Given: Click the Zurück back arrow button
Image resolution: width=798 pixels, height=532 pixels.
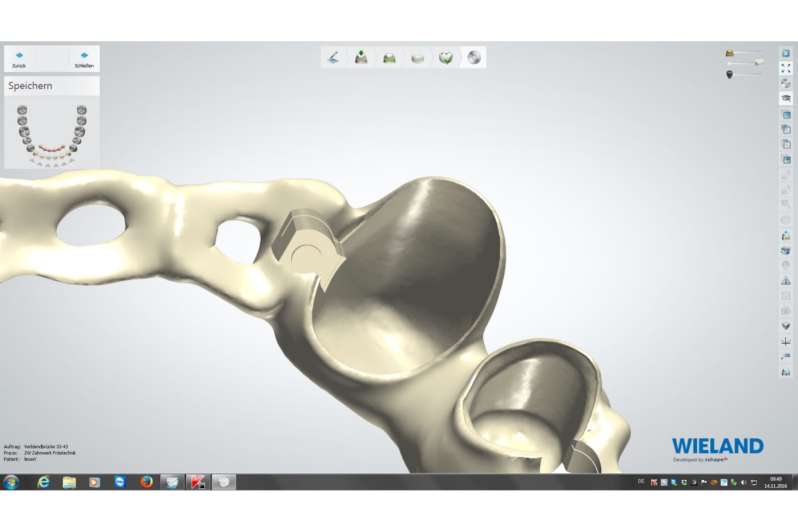Looking at the screenshot, I should pyautogui.click(x=19, y=59).
